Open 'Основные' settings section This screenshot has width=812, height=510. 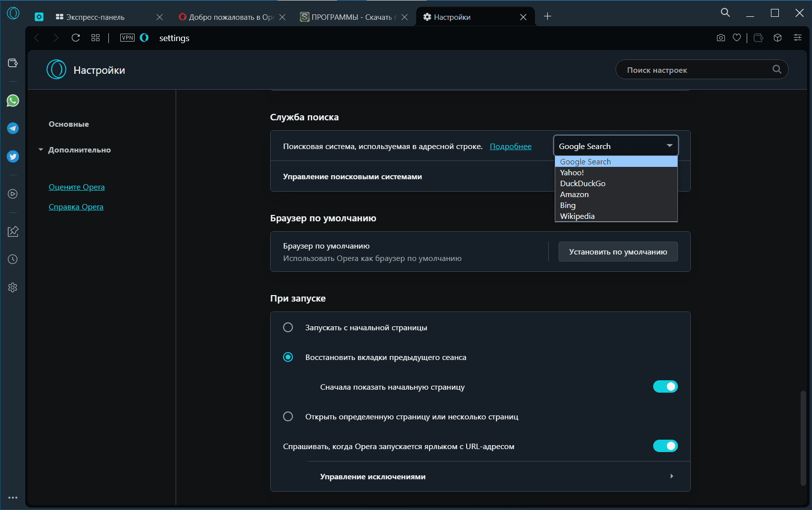(x=69, y=124)
